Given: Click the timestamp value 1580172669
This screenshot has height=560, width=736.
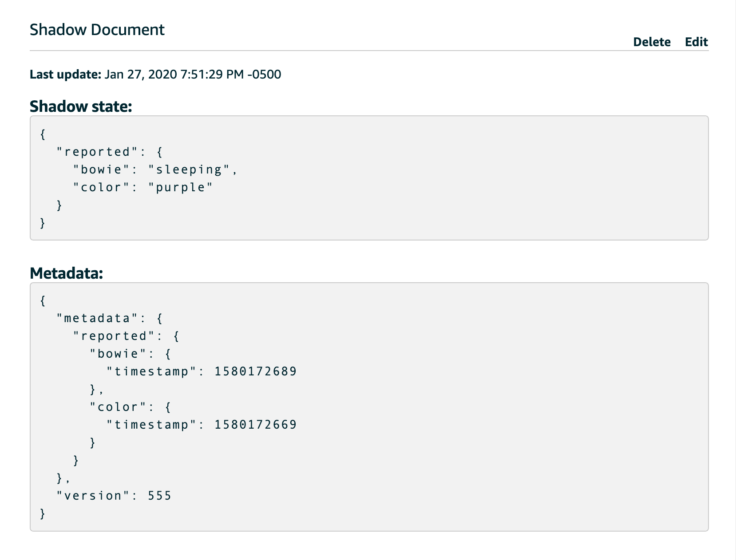Looking at the screenshot, I should pyautogui.click(x=255, y=425).
